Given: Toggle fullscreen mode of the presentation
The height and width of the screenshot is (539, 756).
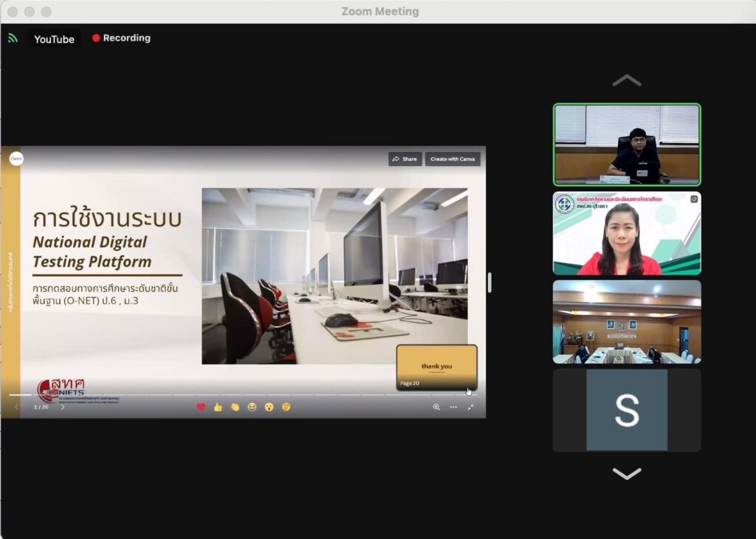Looking at the screenshot, I should point(470,407).
